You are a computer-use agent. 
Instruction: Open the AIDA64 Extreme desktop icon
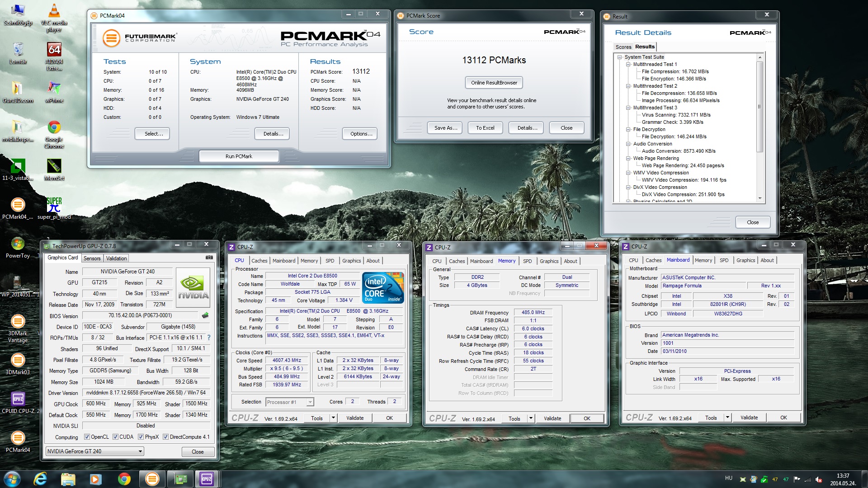(54, 56)
